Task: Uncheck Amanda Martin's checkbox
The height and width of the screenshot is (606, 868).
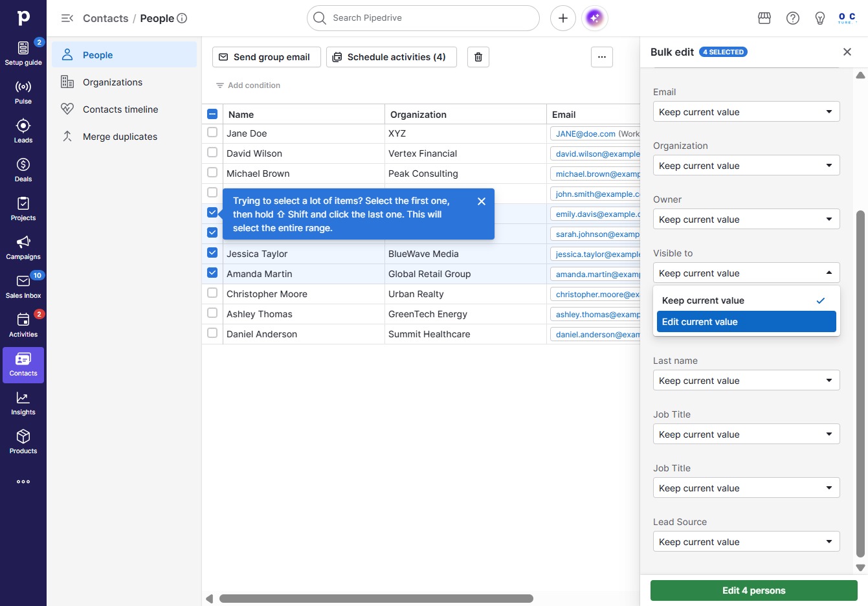Action: tap(212, 273)
